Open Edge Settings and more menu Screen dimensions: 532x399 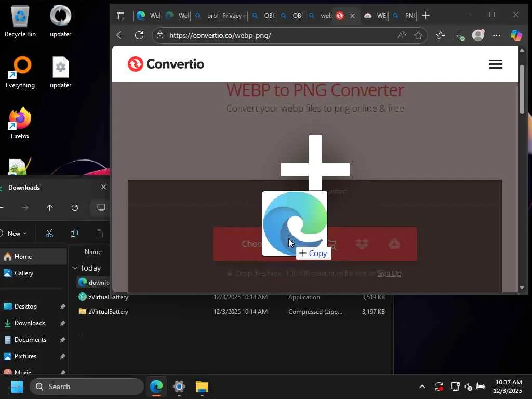pyautogui.click(x=497, y=35)
